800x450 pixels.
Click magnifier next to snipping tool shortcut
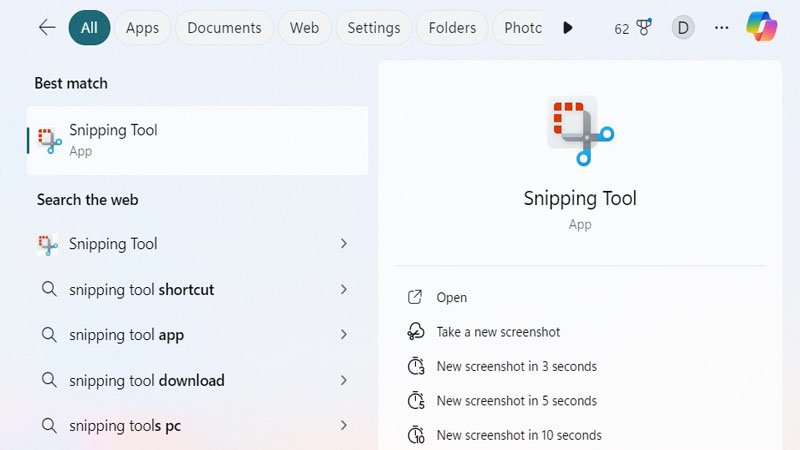click(x=49, y=289)
